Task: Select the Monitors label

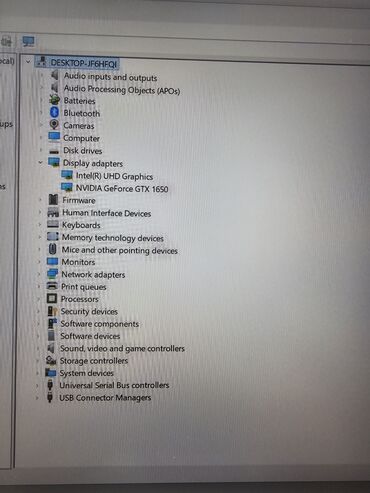Action: (x=78, y=262)
